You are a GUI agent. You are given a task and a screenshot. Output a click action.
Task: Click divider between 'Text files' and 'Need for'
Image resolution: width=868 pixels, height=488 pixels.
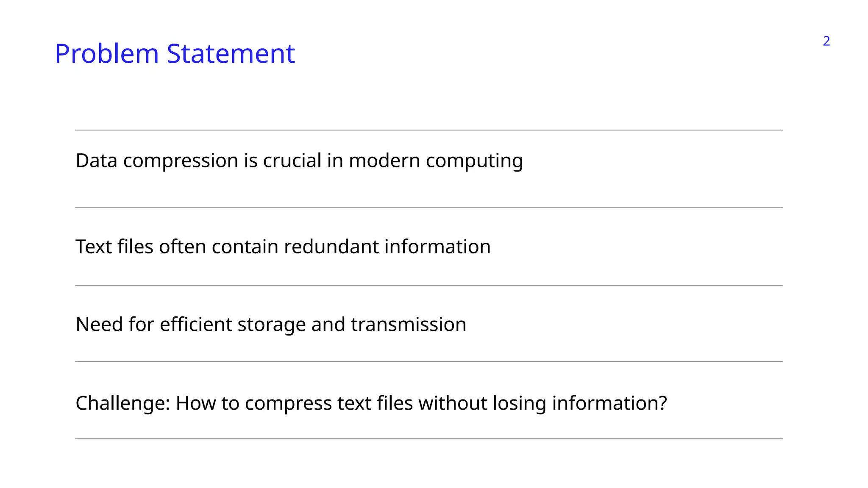(x=428, y=286)
